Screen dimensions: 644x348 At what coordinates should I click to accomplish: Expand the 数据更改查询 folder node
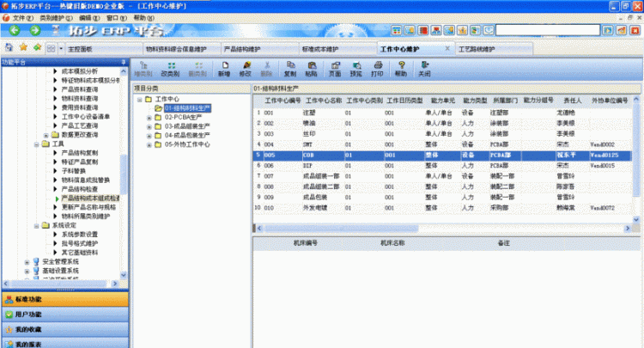46,135
